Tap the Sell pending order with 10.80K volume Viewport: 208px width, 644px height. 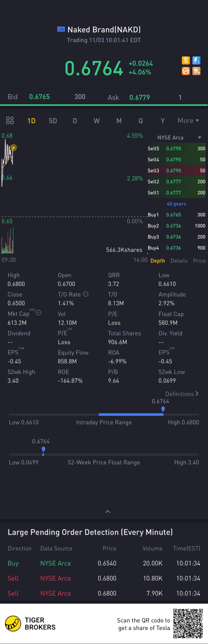coord(104,578)
